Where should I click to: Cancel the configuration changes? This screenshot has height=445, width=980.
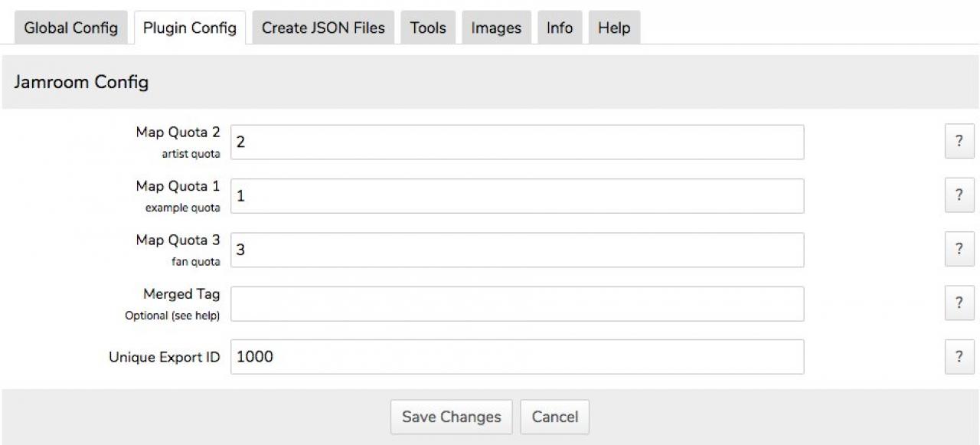(555, 417)
